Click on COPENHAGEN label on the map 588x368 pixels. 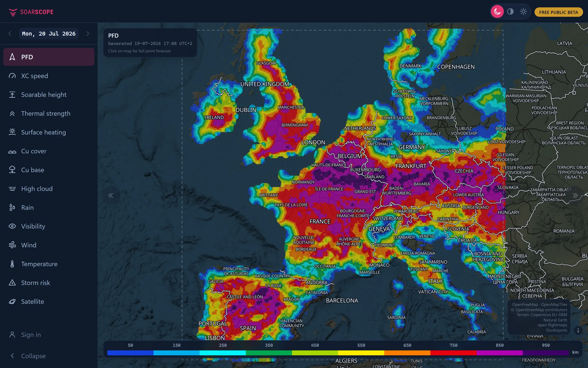click(x=455, y=67)
